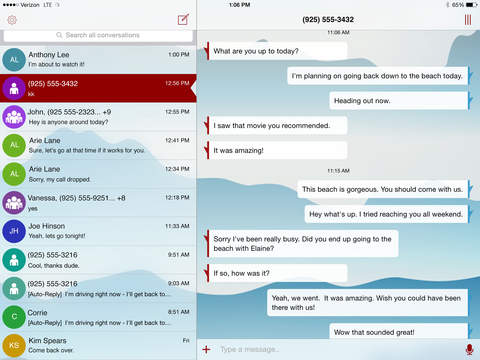The image size is (480, 360).
Task: Click the Search all conversations field
Action: tap(98, 35)
